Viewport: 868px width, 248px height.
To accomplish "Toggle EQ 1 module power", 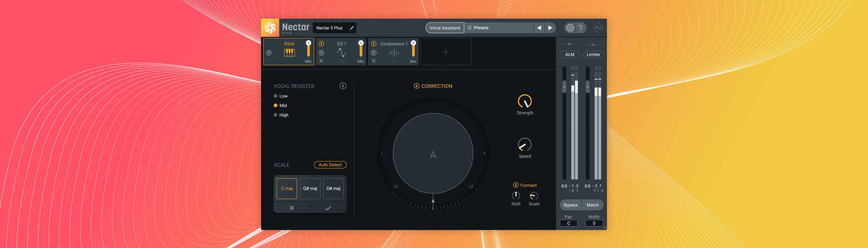I will [x=321, y=43].
